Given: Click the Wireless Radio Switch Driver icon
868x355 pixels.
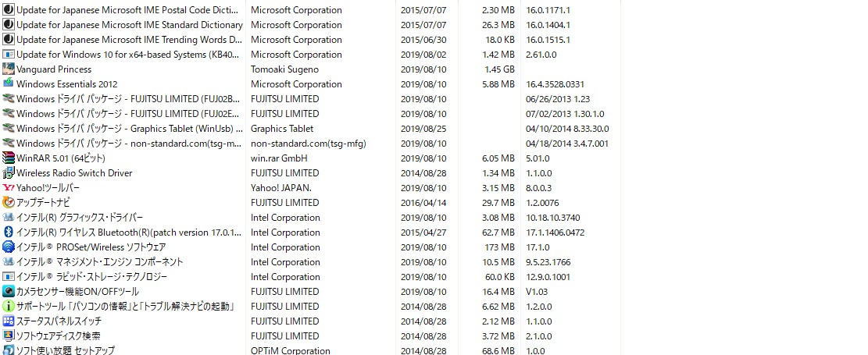Looking at the screenshot, I should tap(9, 173).
